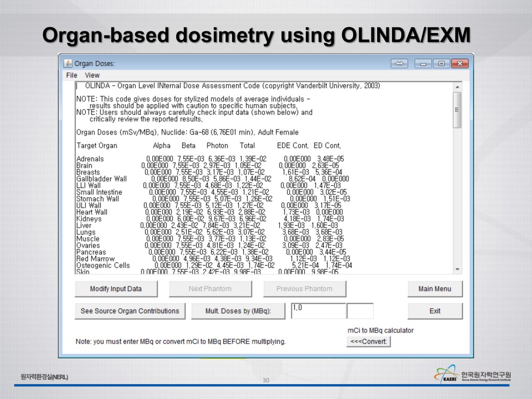Click the Next Phantom button
The width and height of the screenshot is (532, 399).
210,289
